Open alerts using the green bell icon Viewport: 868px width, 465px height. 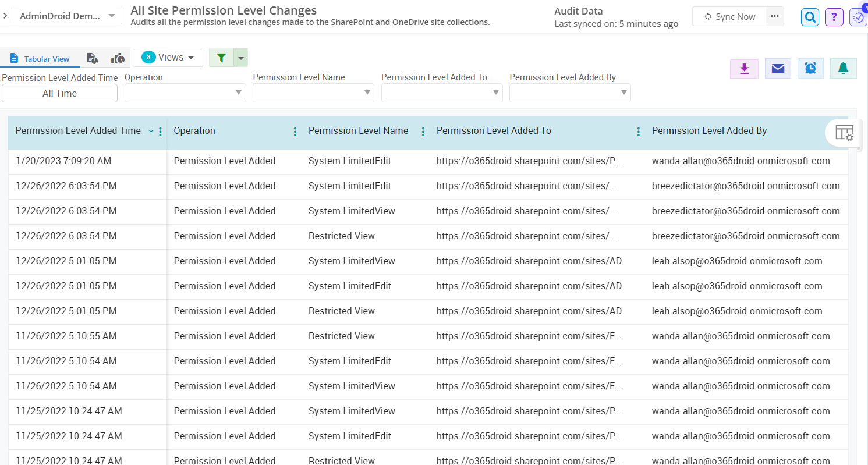(843, 68)
